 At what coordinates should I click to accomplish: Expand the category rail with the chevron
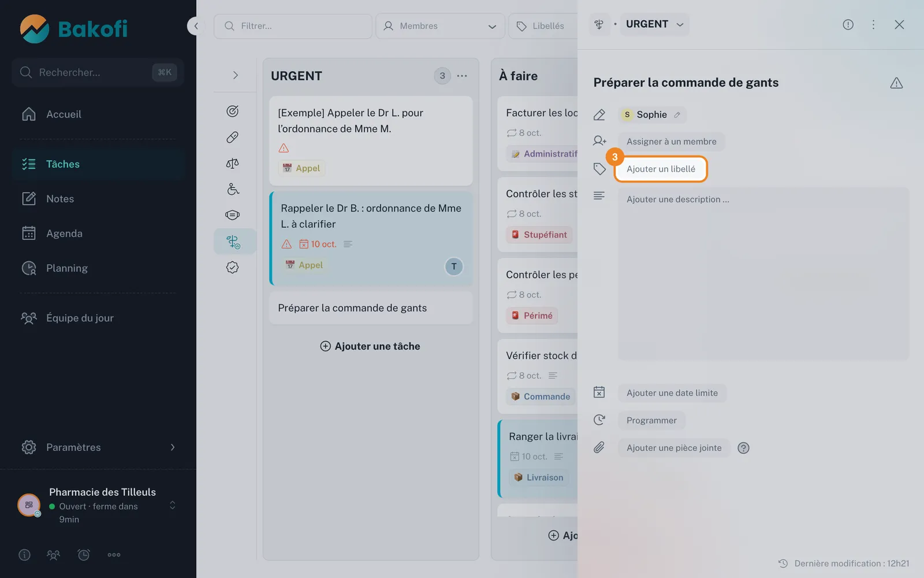[235, 75]
